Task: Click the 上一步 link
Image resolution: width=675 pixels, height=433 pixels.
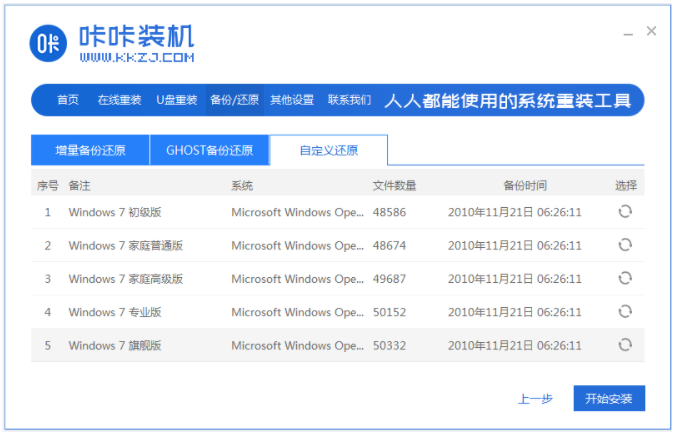Action: coord(535,398)
